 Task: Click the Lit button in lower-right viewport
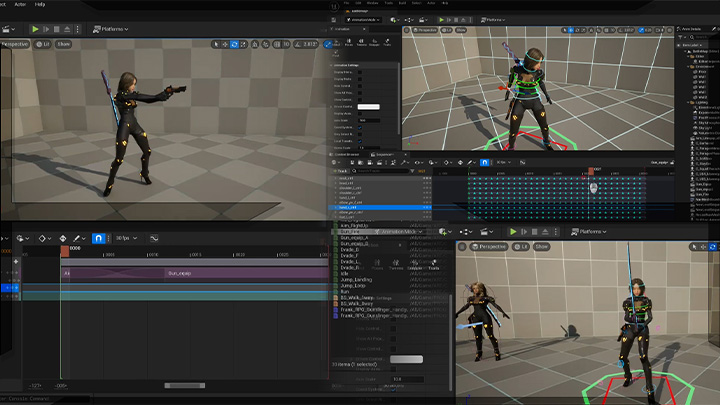coord(521,247)
